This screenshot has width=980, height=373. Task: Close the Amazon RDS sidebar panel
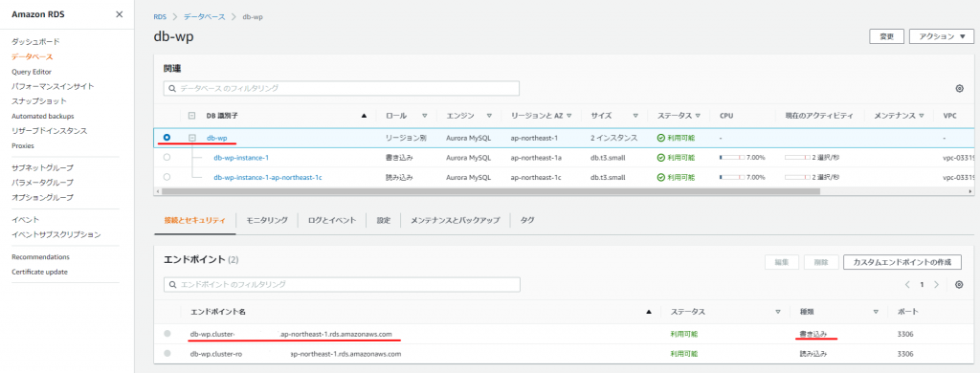point(120,14)
